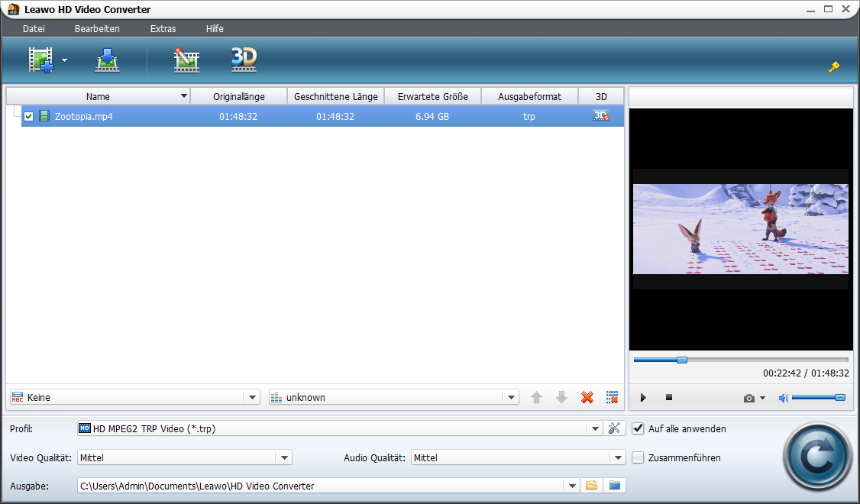The image size is (860, 504).
Task: Enable the Zusammenführen checkbox
Action: [x=637, y=457]
